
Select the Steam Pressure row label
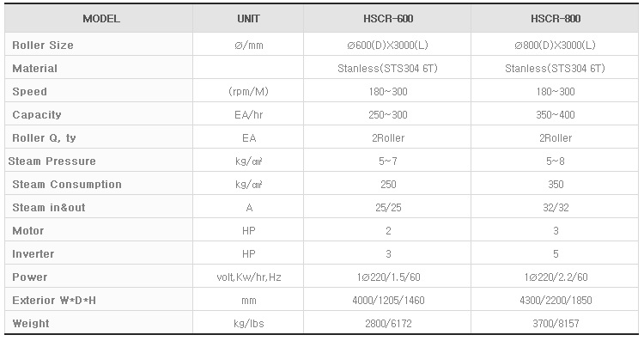tap(52, 161)
